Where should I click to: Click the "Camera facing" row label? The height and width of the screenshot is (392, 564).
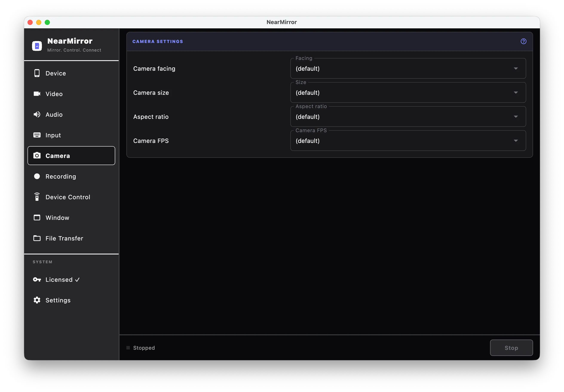point(154,69)
